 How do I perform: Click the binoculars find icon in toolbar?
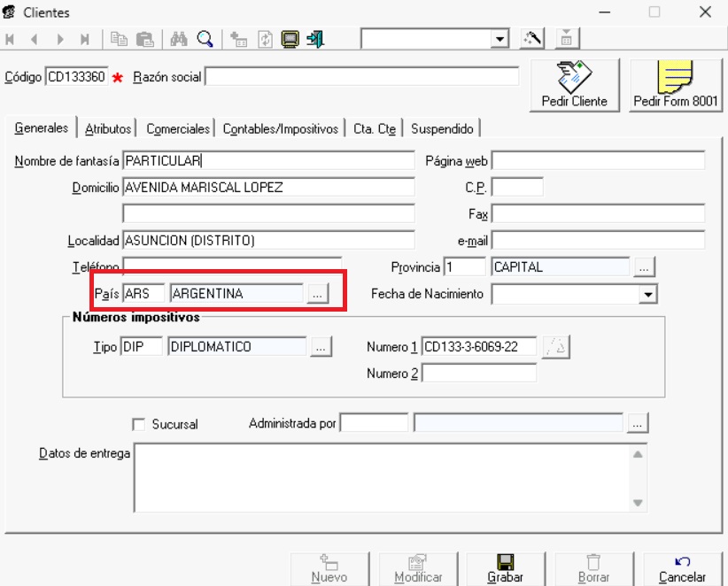(x=180, y=39)
